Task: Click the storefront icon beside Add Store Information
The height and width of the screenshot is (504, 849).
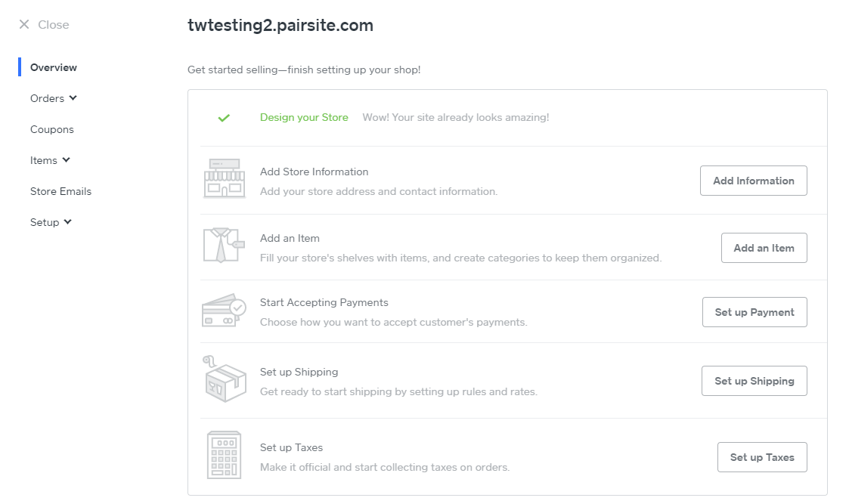Action: (225, 179)
